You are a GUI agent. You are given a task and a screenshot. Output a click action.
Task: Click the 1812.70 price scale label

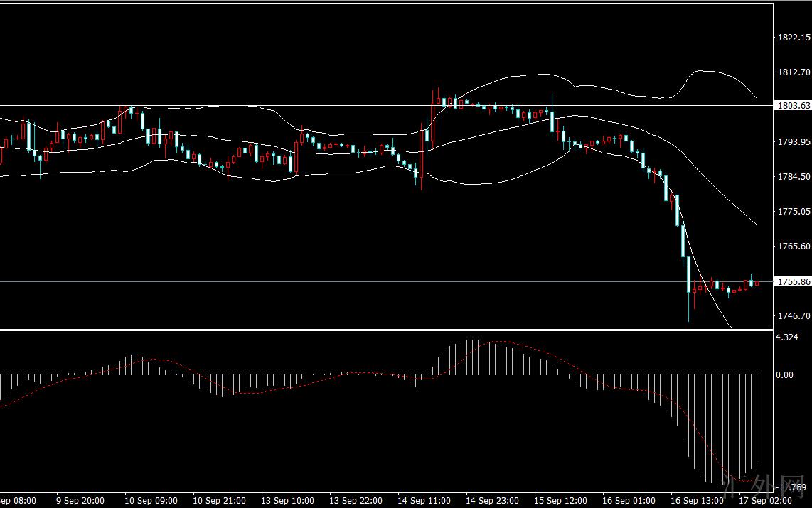pos(794,72)
